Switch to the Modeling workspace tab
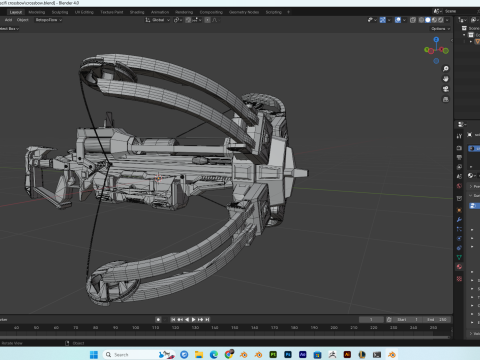480x360 pixels. pos(37,12)
